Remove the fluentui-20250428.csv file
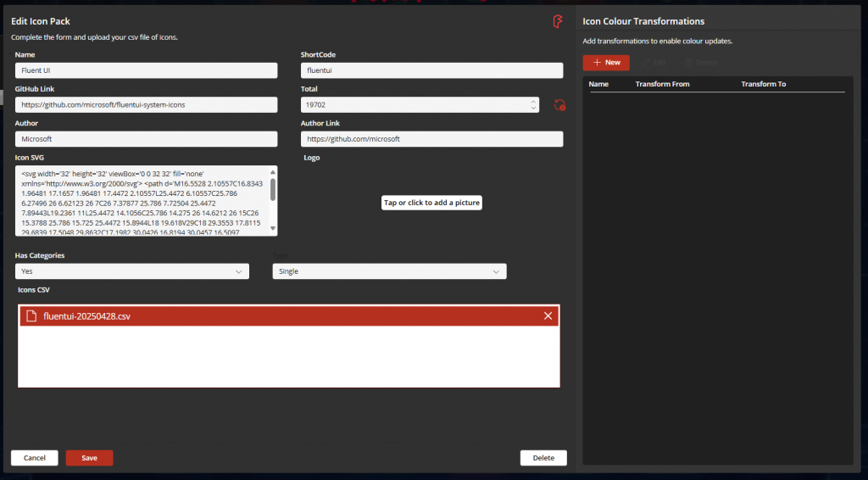The image size is (868, 480). [548, 315]
